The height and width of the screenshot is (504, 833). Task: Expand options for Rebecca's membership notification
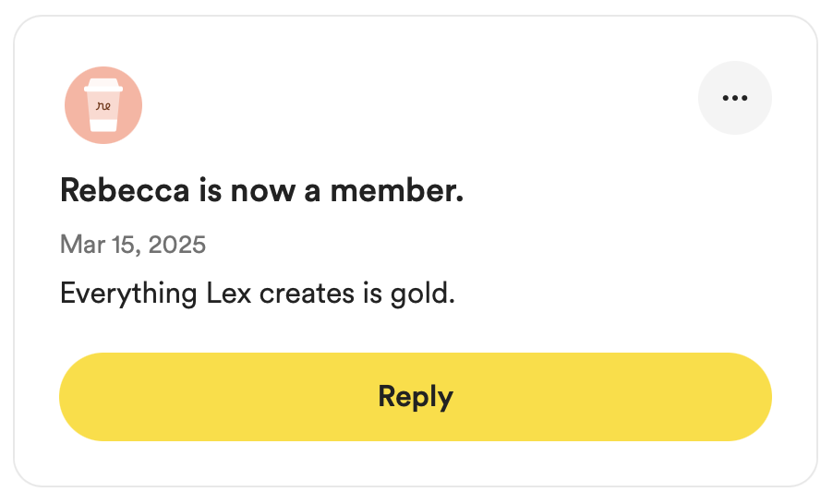point(735,98)
